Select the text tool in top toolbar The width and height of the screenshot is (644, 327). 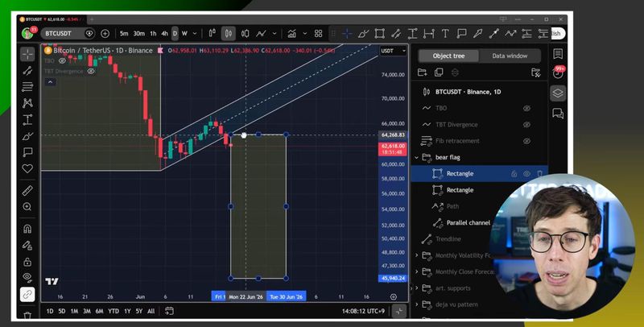pyautogui.click(x=445, y=34)
